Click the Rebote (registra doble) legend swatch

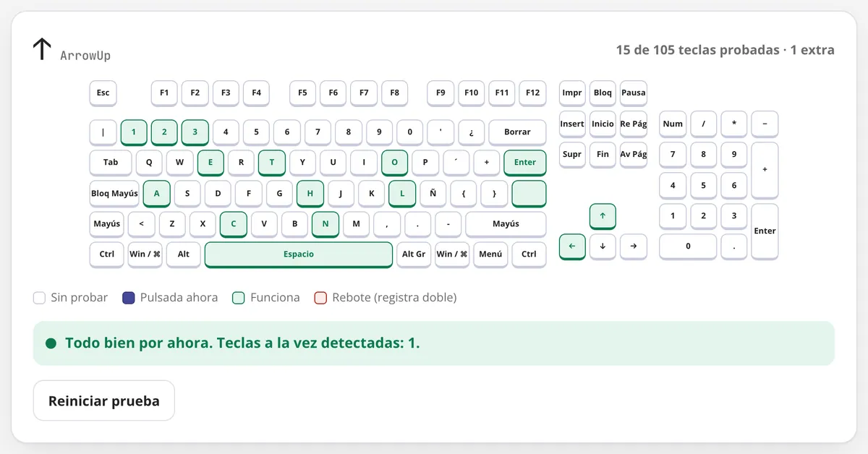320,298
